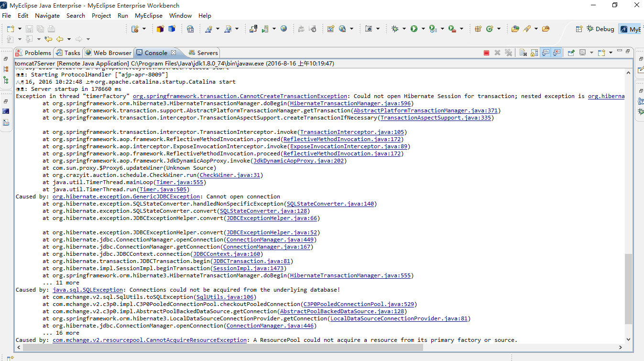
Task: Click the Debug bug toolbar icon
Action: 395,29
